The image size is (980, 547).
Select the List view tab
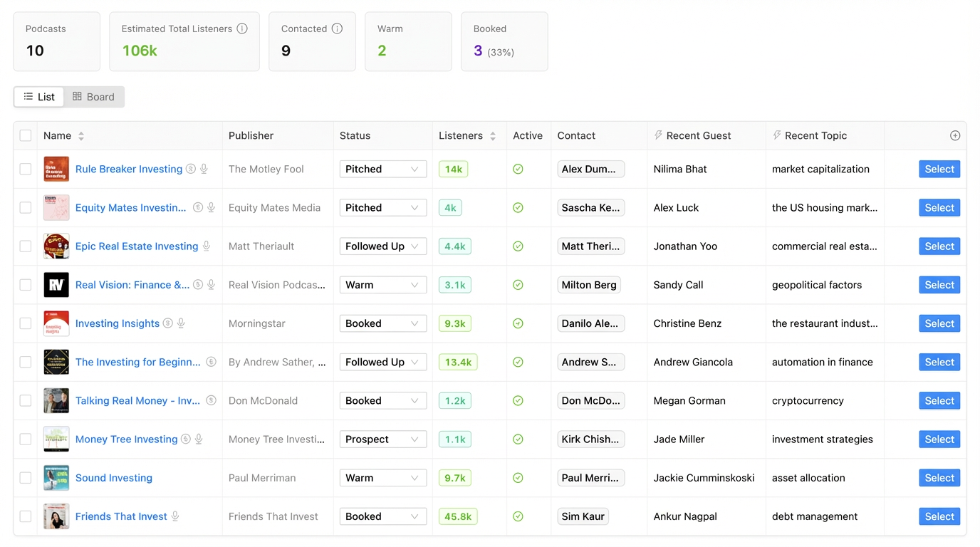(38, 97)
